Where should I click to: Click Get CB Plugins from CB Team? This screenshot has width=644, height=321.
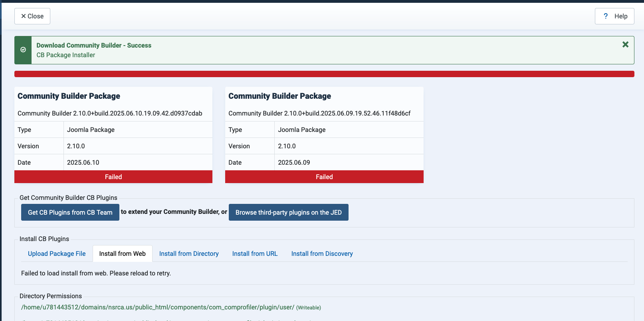click(70, 212)
